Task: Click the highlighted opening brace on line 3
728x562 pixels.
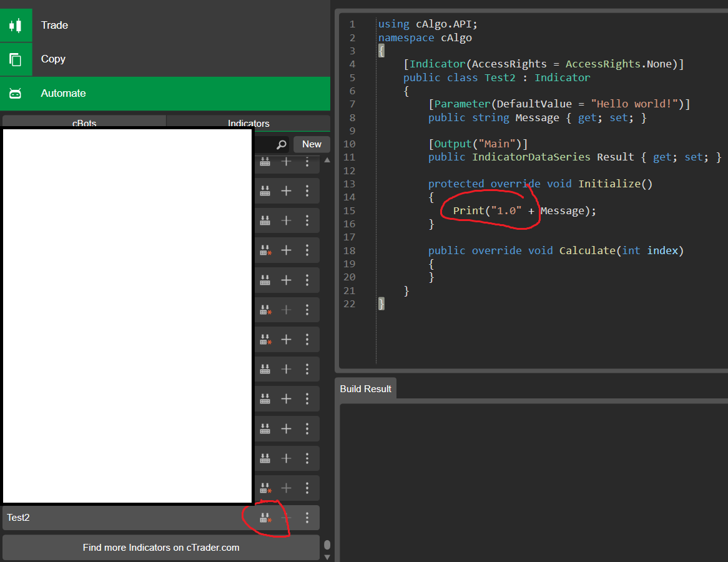Action: [x=381, y=51]
